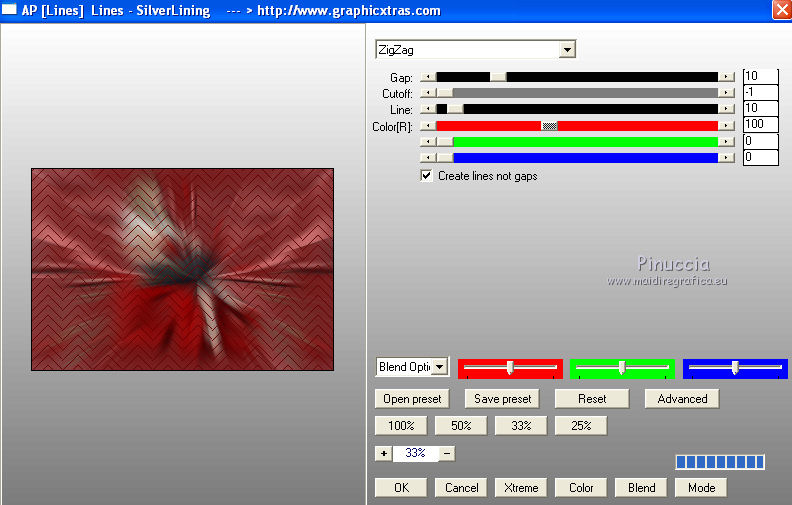Click the red value field showing 100
Image resolution: width=792 pixels, height=505 pixels.
760,125
